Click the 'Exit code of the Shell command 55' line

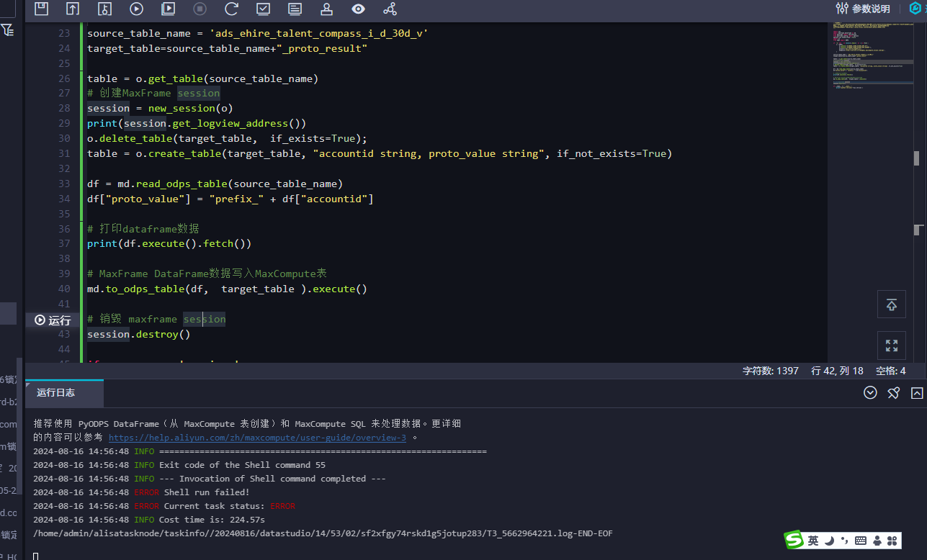pos(179,465)
